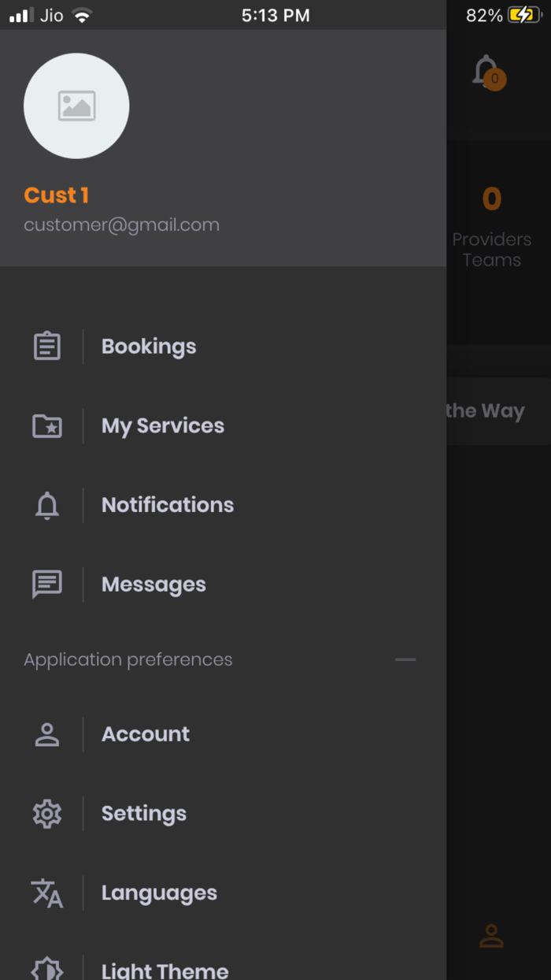Tap the Notifications bell icon in drawer
The image size is (551, 980).
pyautogui.click(x=47, y=506)
